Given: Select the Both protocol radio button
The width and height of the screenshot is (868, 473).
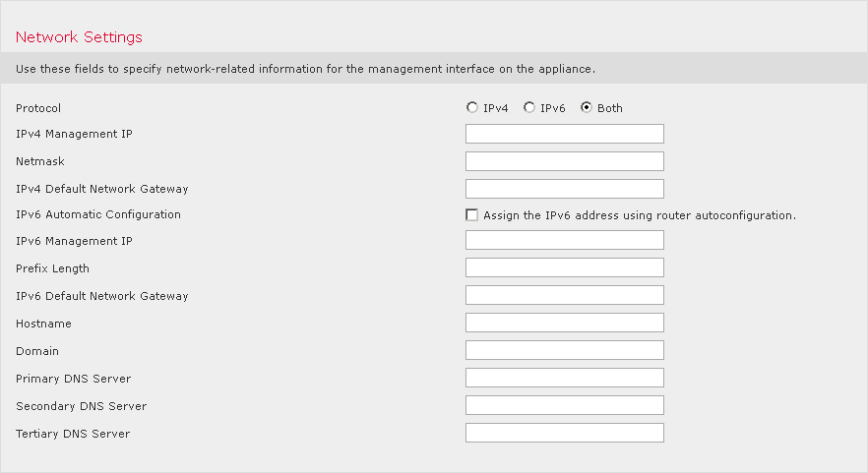Looking at the screenshot, I should pyautogui.click(x=587, y=108).
